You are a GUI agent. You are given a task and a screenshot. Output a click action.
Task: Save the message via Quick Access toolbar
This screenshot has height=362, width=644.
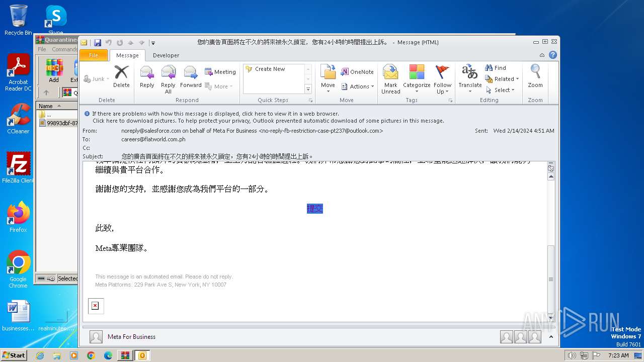[98, 43]
